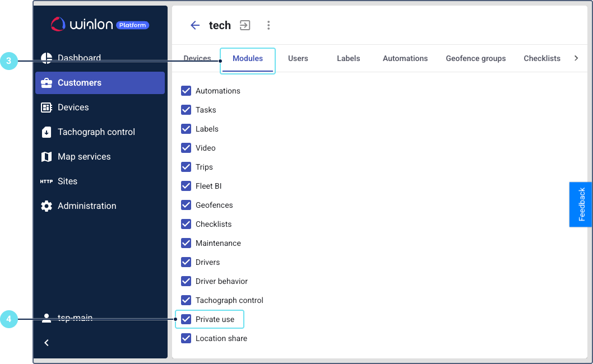Viewport: 593px width, 364px height.
Task: Toggle the Video module checkbox
Action: click(x=187, y=148)
